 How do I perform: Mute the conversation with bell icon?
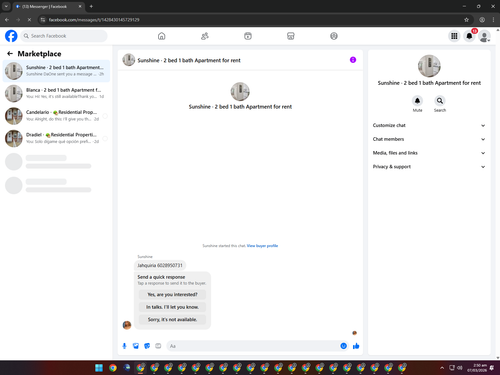[x=417, y=101]
